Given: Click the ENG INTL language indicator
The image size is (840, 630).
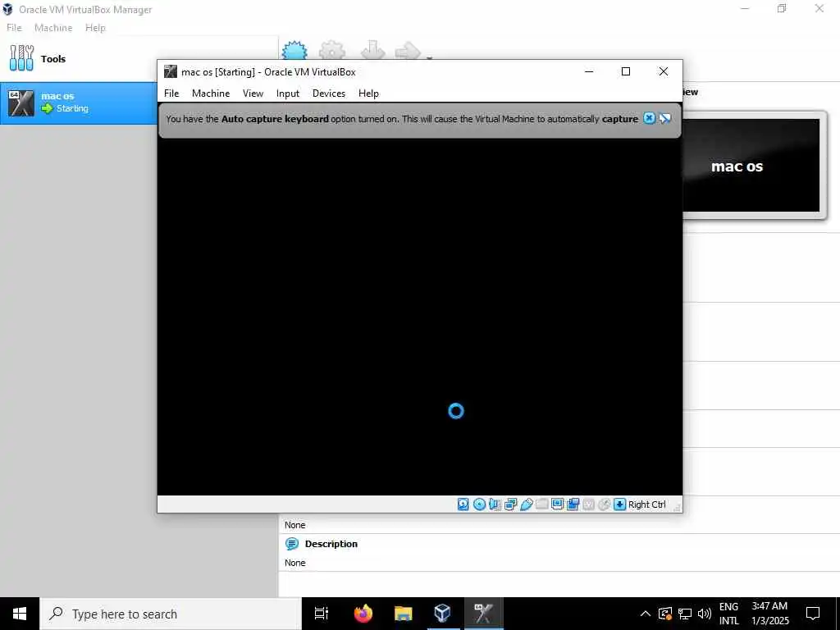Looking at the screenshot, I should (x=728, y=614).
